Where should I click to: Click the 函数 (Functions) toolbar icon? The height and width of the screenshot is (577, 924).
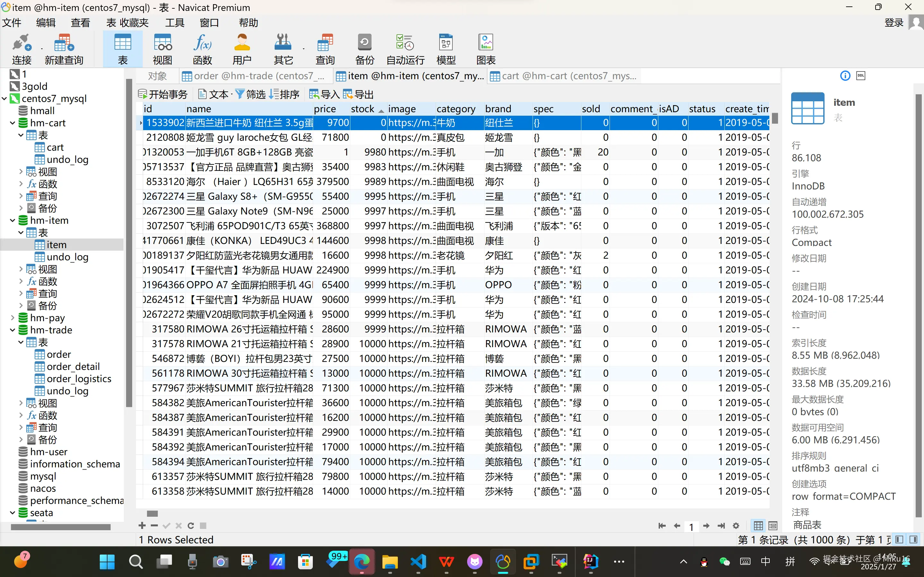(x=202, y=49)
